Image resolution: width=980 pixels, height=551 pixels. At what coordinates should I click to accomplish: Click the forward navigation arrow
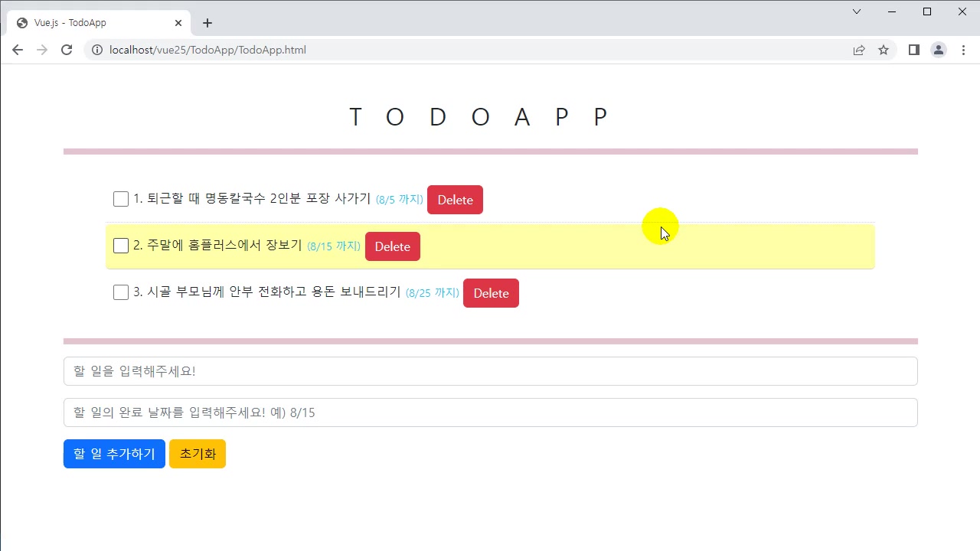tap(41, 50)
